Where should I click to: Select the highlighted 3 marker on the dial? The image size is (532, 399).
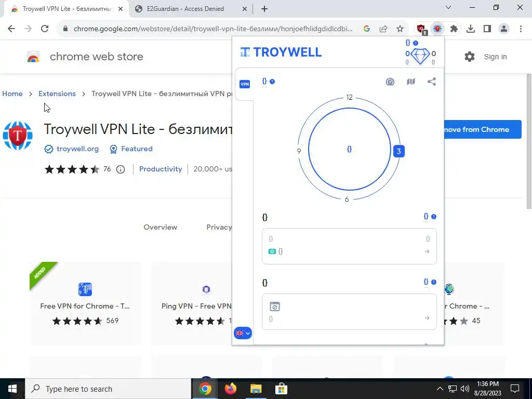[x=398, y=151]
